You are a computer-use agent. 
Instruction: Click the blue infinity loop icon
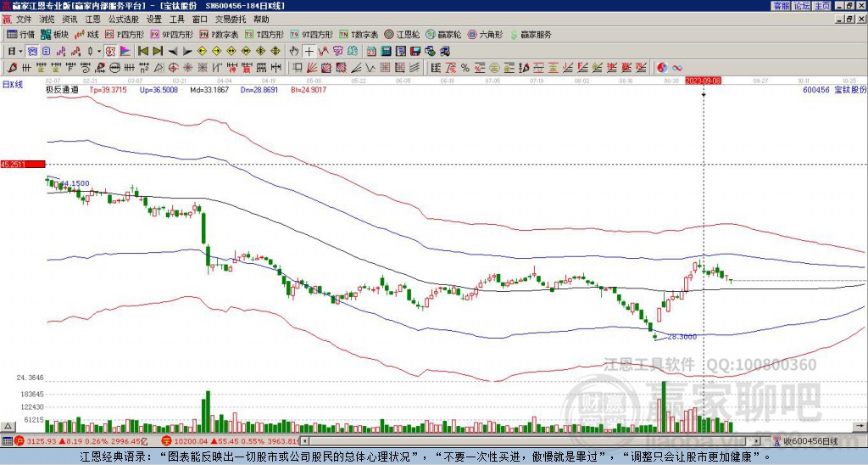(677, 68)
